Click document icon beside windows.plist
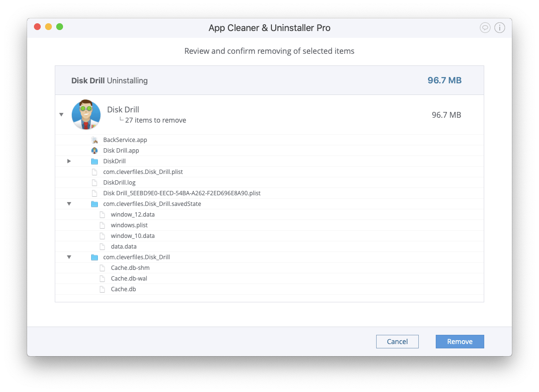The width and height of the screenshot is (539, 392). (102, 225)
